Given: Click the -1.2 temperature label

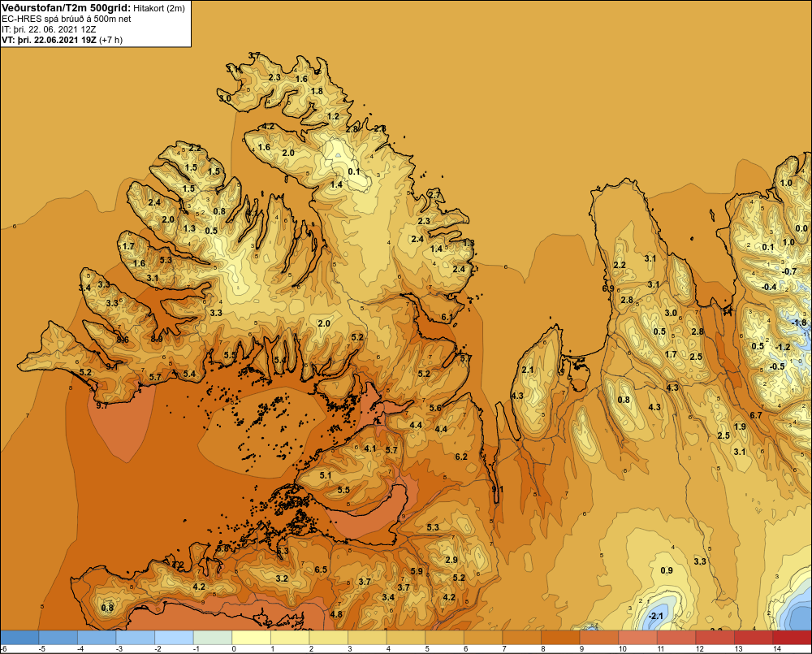Looking at the screenshot, I should [783, 347].
